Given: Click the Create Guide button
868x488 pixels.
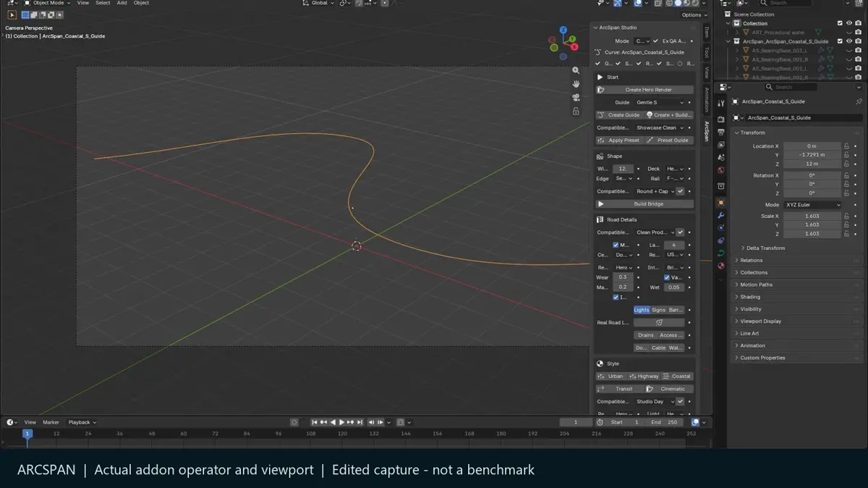Looking at the screenshot, I should coord(619,115).
